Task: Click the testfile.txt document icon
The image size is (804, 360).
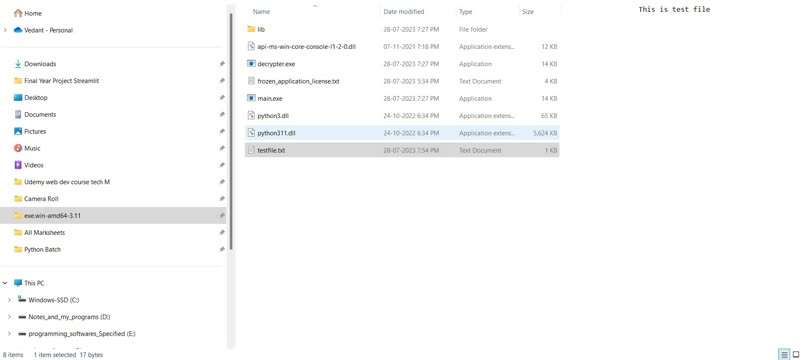Action: click(x=251, y=150)
